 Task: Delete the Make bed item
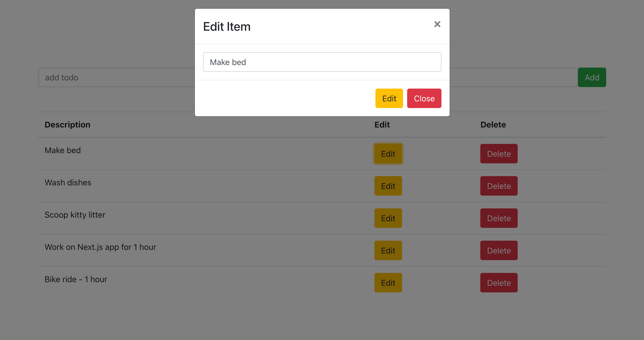coord(499,154)
